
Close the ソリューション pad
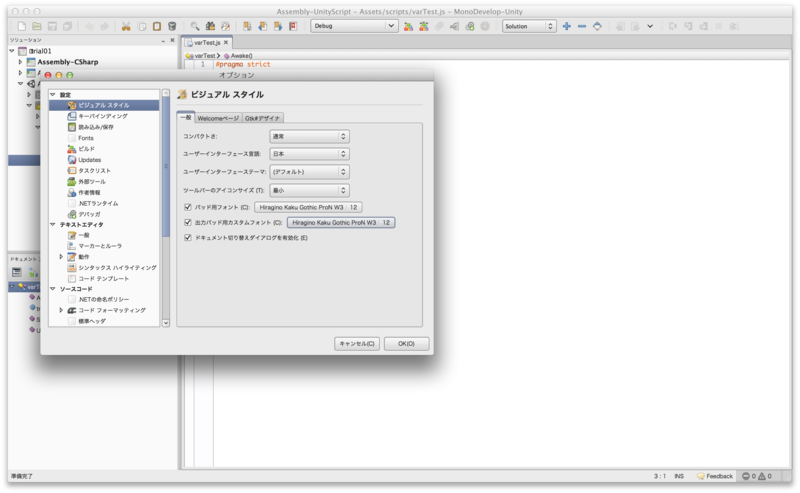click(x=172, y=40)
